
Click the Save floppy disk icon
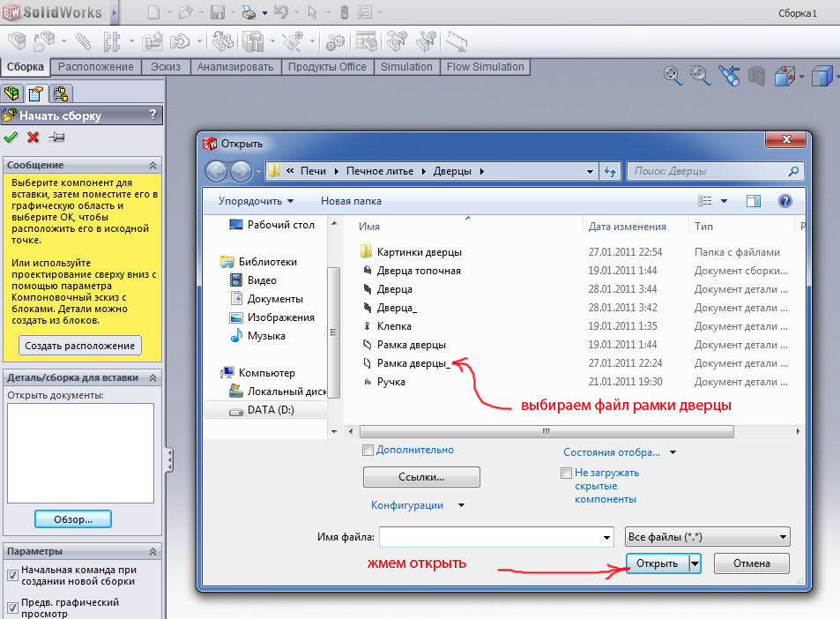coord(218,12)
